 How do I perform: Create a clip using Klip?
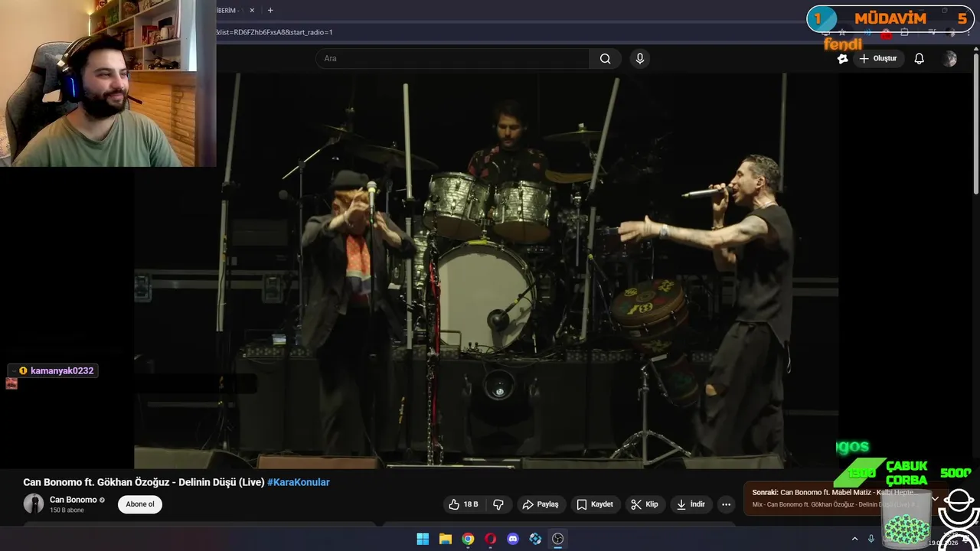(645, 504)
